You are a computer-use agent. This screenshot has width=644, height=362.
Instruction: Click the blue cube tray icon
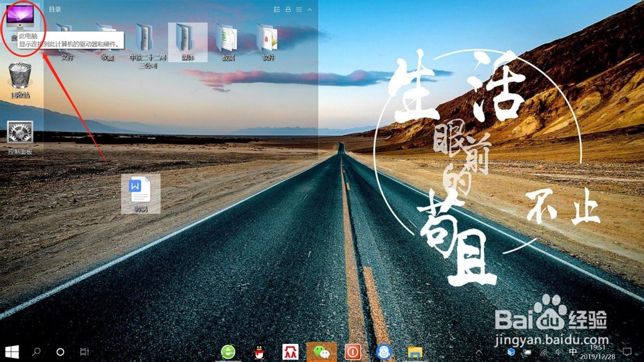511,352
